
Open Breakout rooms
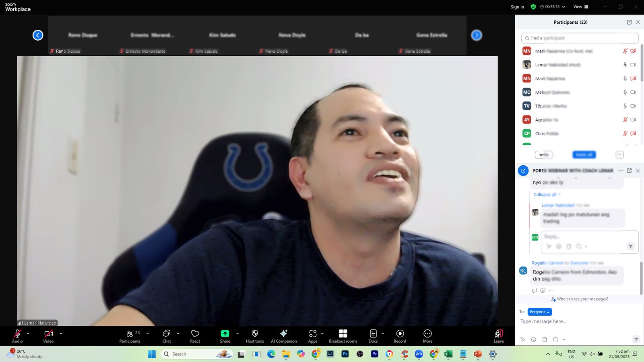point(343,336)
